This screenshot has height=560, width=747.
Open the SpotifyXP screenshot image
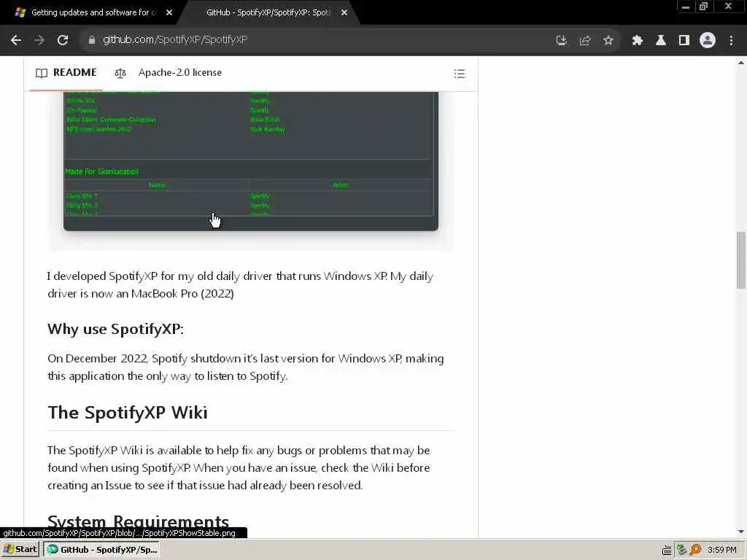251,162
